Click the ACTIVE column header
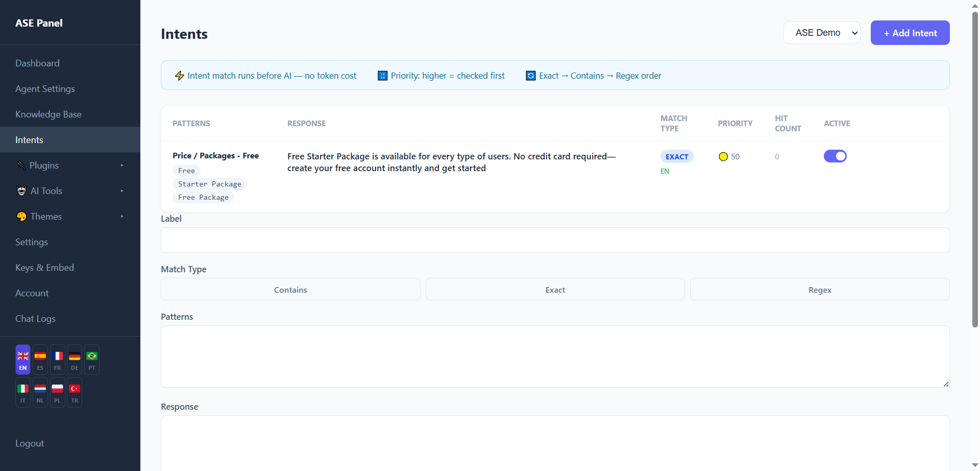Image resolution: width=980 pixels, height=471 pixels. click(x=837, y=124)
